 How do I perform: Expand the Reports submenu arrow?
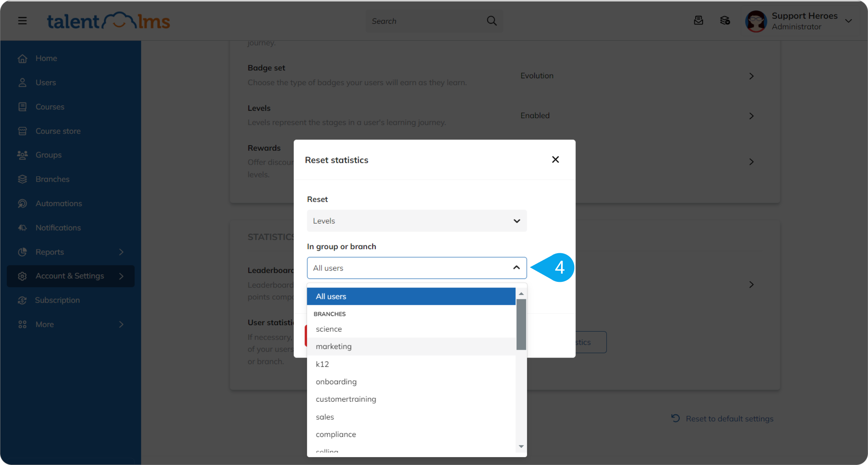click(121, 252)
